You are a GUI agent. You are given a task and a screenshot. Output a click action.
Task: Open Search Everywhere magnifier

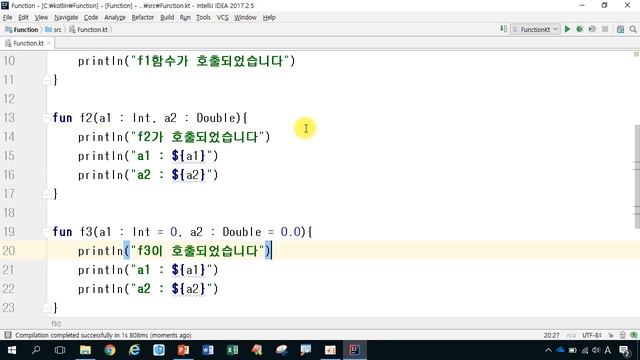coord(633,29)
